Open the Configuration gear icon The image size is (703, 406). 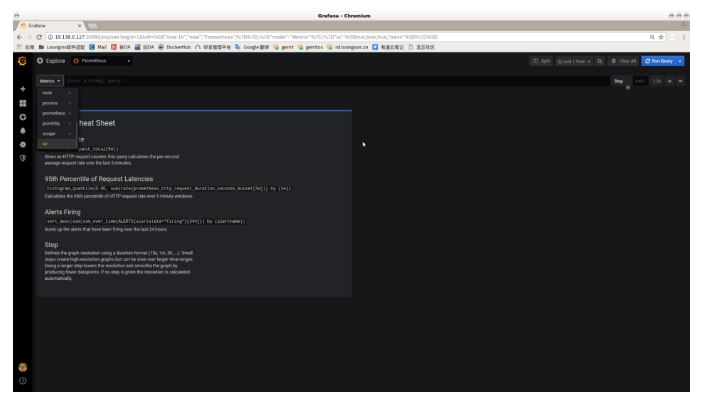click(23, 144)
